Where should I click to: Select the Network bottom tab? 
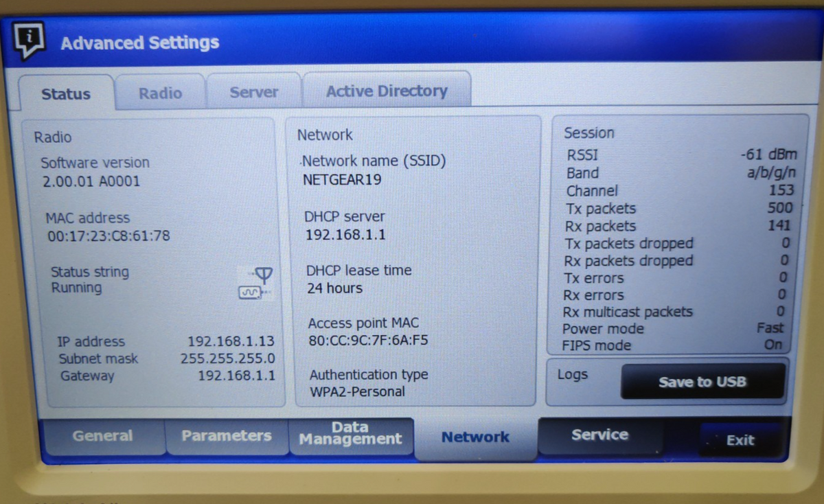(x=475, y=437)
